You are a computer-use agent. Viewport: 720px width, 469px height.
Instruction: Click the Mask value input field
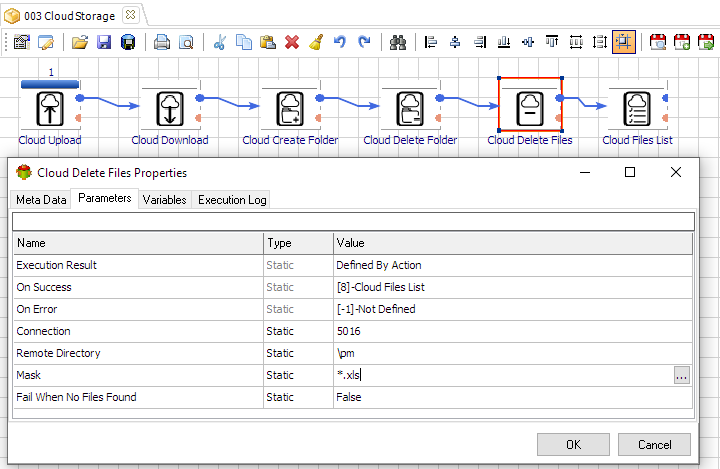click(503, 375)
